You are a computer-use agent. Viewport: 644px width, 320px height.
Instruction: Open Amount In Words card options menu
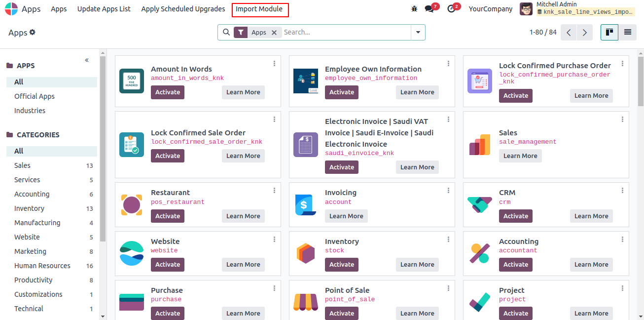pos(274,64)
